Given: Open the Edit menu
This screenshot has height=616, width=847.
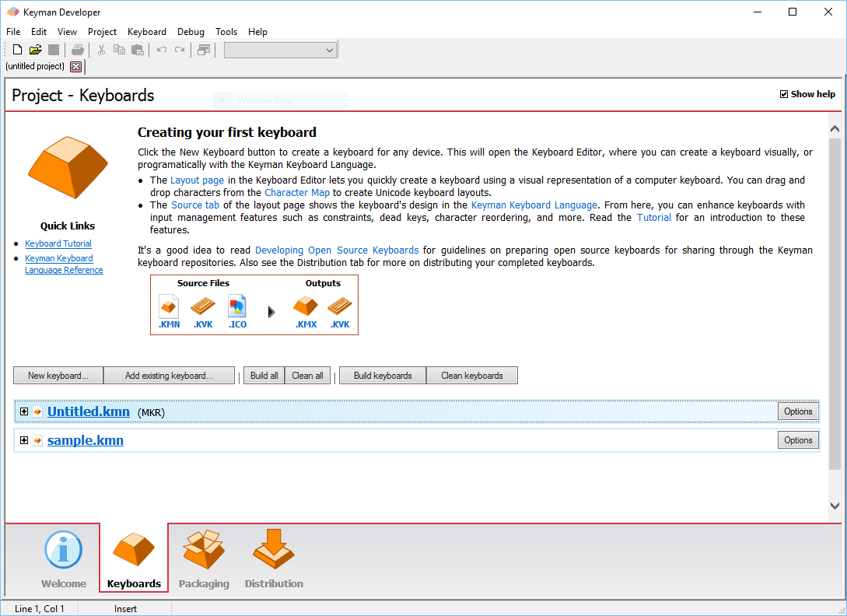Looking at the screenshot, I should tap(38, 32).
